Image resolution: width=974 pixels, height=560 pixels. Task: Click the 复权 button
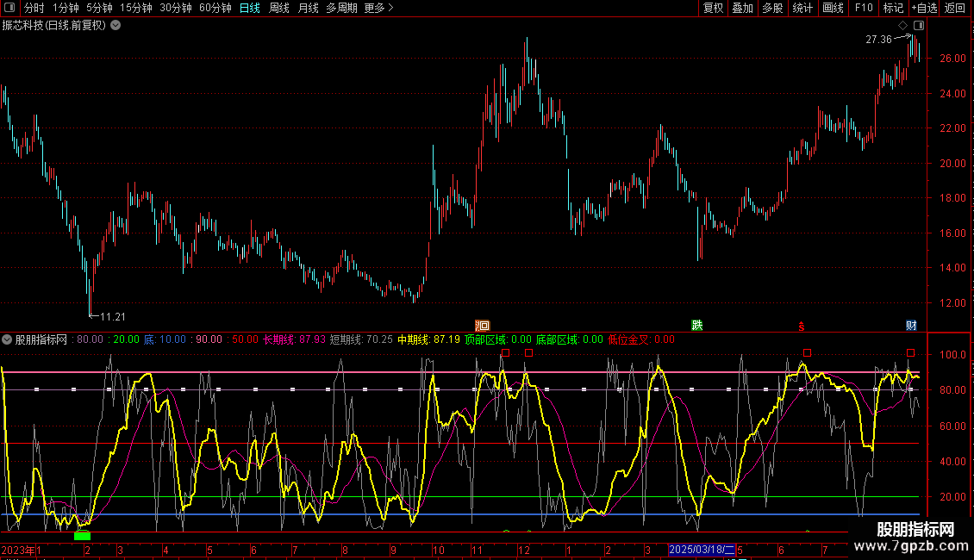click(713, 8)
